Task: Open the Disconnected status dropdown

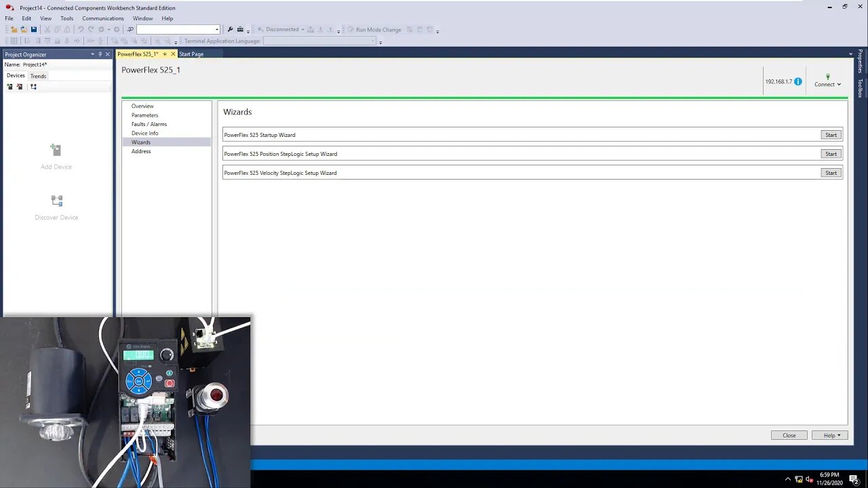Action: point(302,30)
